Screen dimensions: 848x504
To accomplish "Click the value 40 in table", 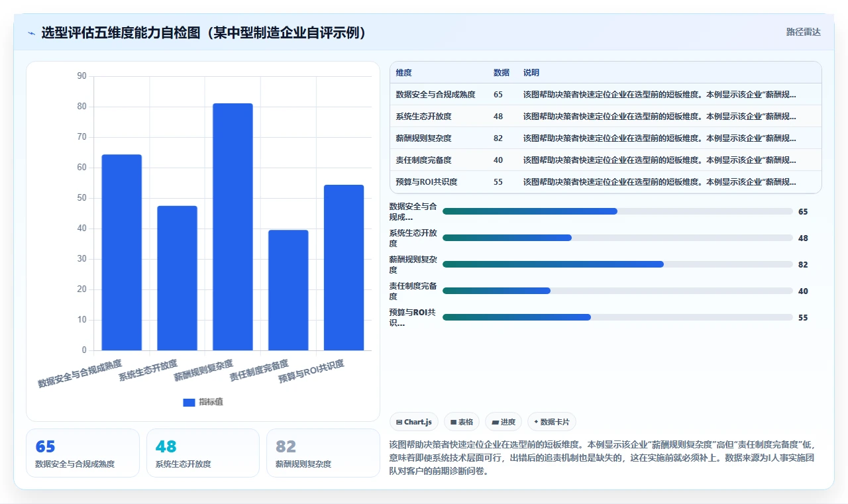I will (498, 160).
